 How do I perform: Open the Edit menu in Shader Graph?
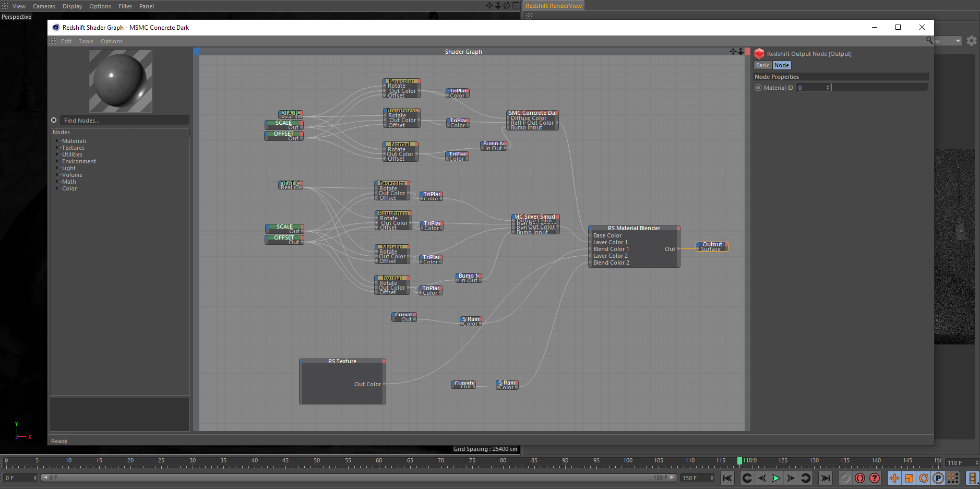(x=66, y=41)
